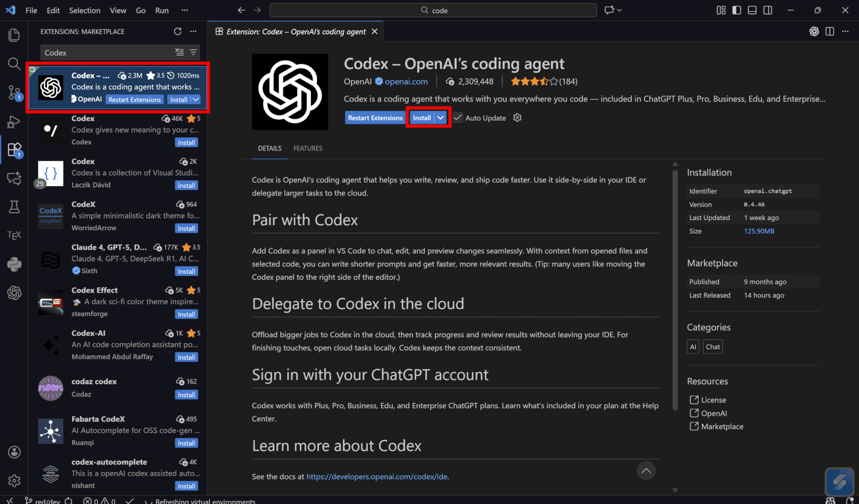Open the Explorer view in activity bar
Viewport: 859px width, 504px height.
click(14, 35)
